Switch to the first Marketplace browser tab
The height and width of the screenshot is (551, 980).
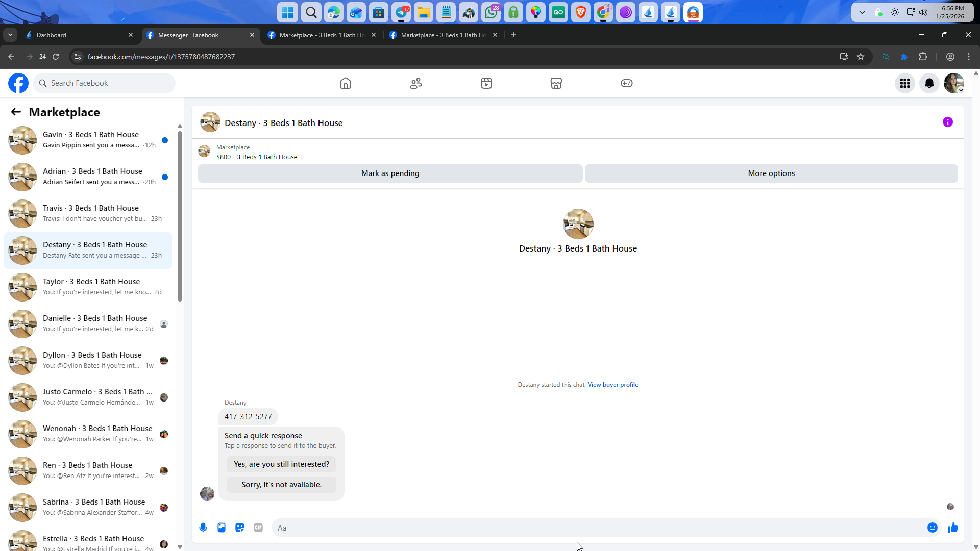pos(322,35)
